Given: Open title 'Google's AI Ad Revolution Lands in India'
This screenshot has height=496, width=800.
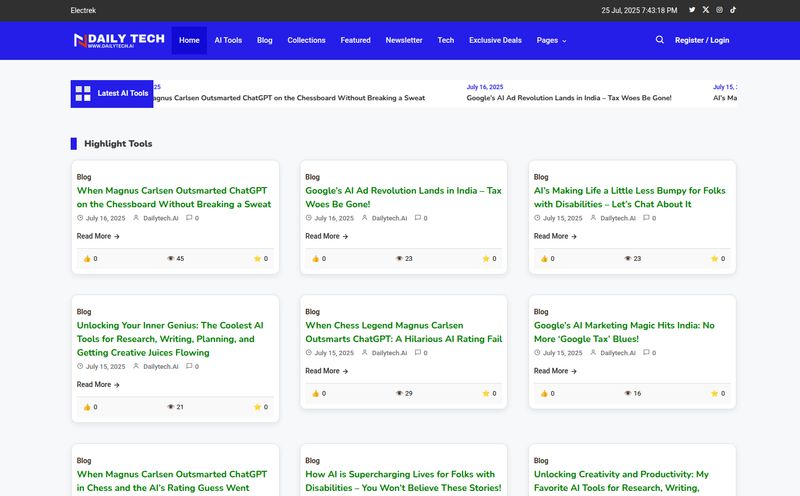Looking at the screenshot, I should 404,197.
